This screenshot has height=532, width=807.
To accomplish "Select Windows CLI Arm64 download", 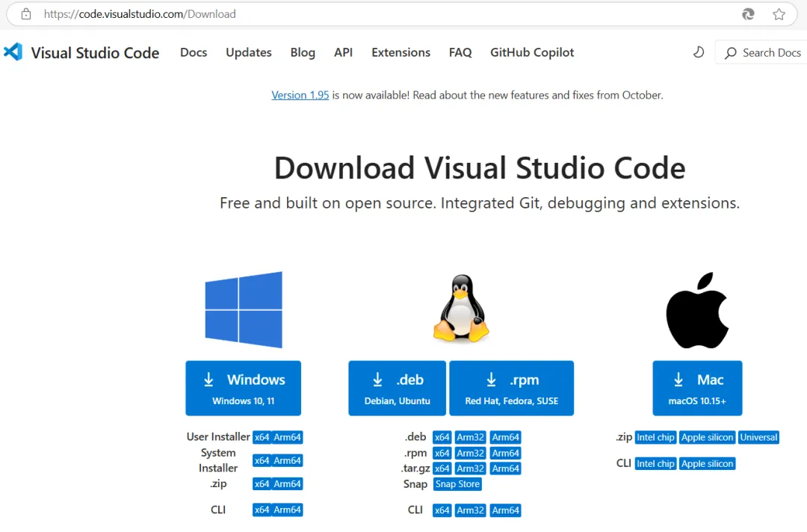I will point(287,510).
